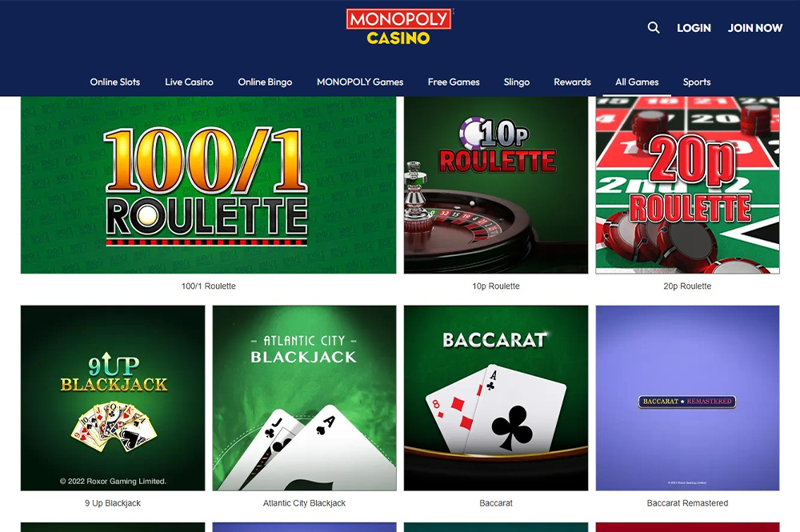This screenshot has width=800, height=532.
Task: Switch to Online Bingo
Action: point(265,82)
